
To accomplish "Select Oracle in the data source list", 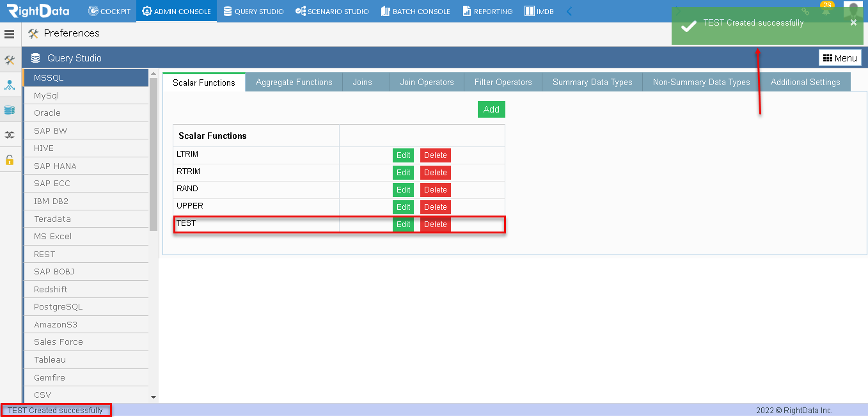I will [x=86, y=113].
